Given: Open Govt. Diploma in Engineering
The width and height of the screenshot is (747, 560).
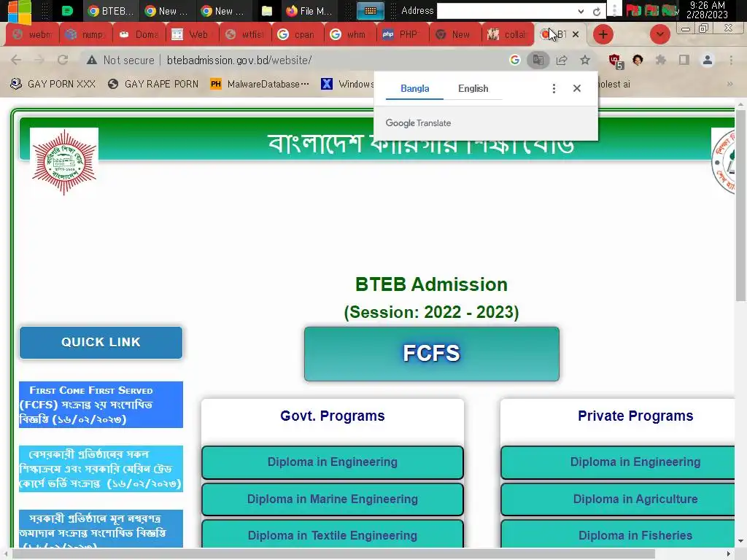Looking at the screenshot, I should (x=333, y=462).
